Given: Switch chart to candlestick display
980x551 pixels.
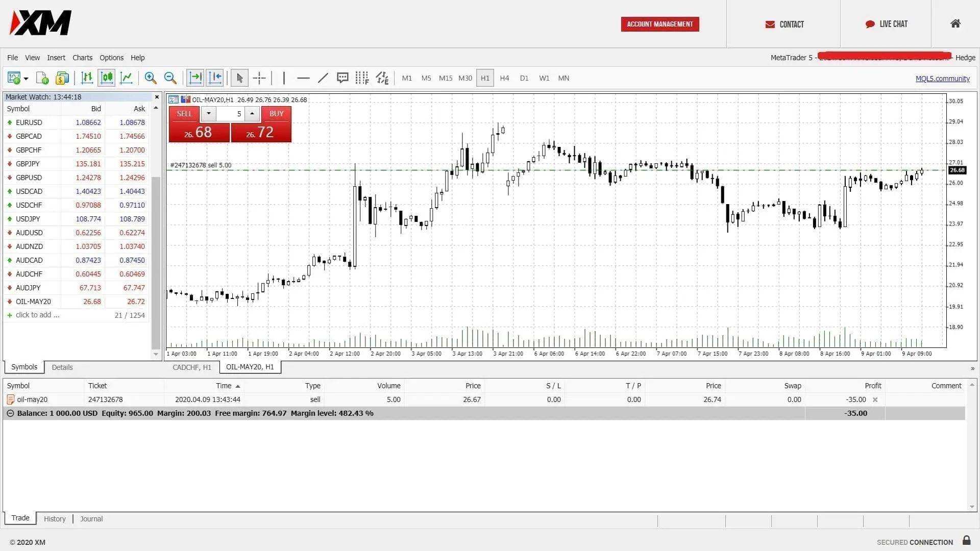Looking at the screenshot, I should (106, 78).
